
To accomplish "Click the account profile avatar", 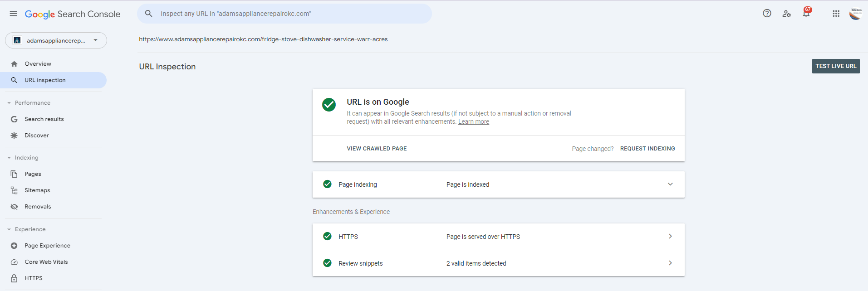I will pos(856,14).
